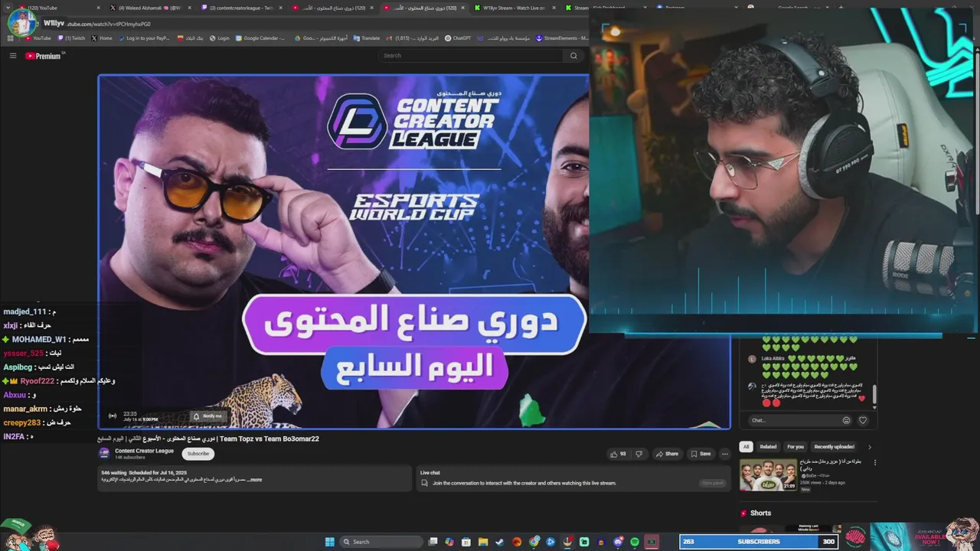The width and height of the screenshot is (980, 551).
Task: Open File Explorer from the taskbar
Action: pos(483,542)
